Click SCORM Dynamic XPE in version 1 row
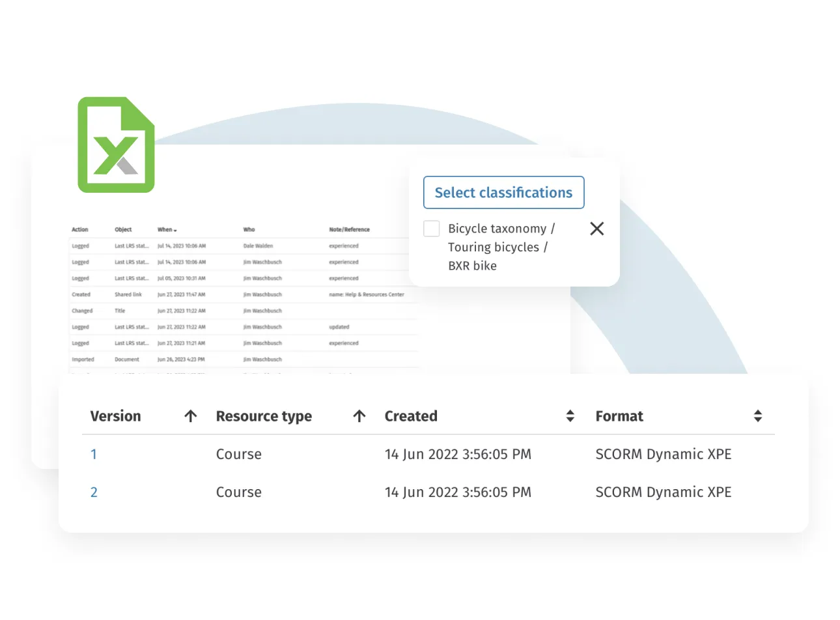The width and height of the screenshot is (840, 620). click(664, 455)
